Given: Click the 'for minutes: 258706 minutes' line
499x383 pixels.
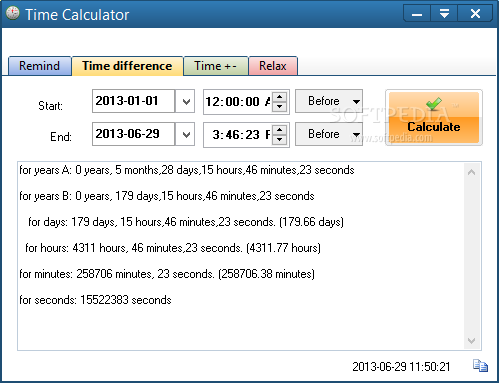Looking at the screenshot, I should click(x=167, y=274).
